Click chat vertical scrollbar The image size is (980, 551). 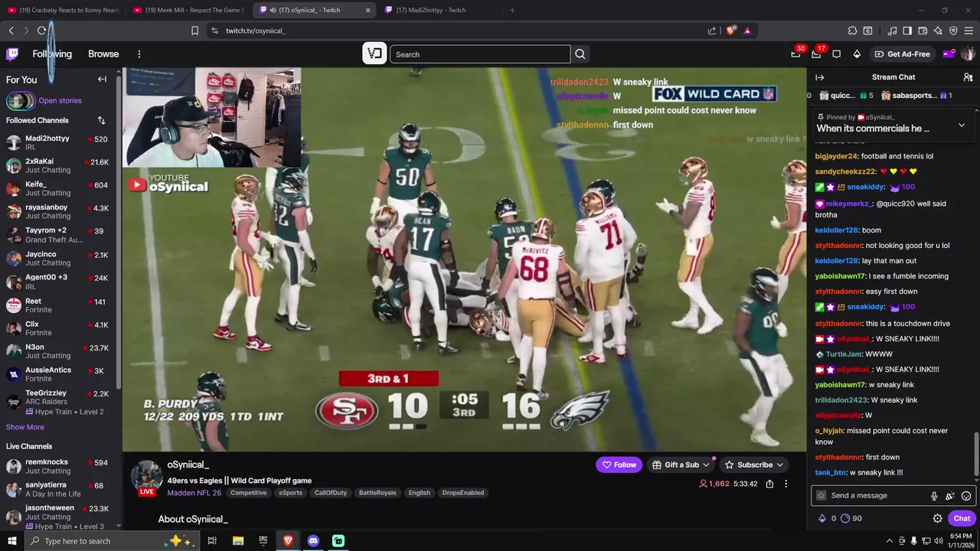coord(975,455)
